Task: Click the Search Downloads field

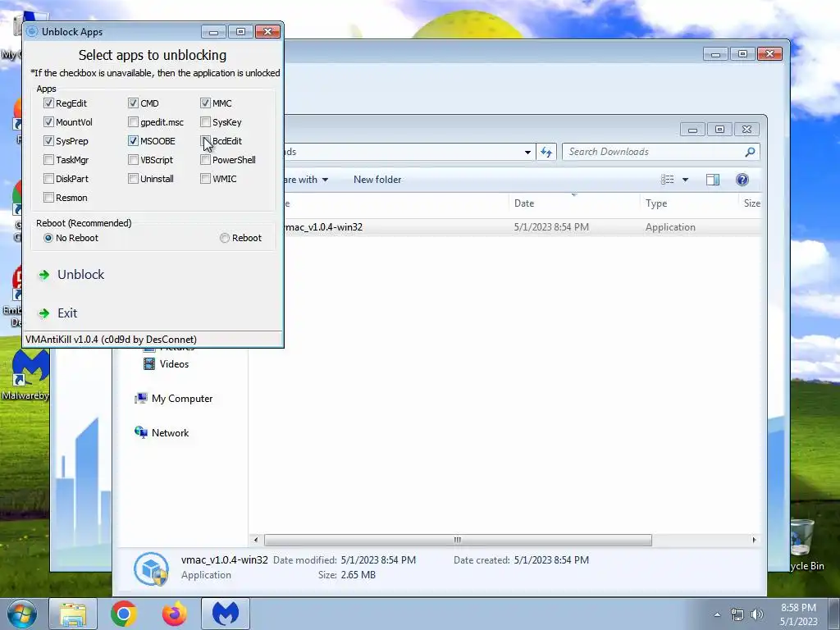Action: pos(660,152)
